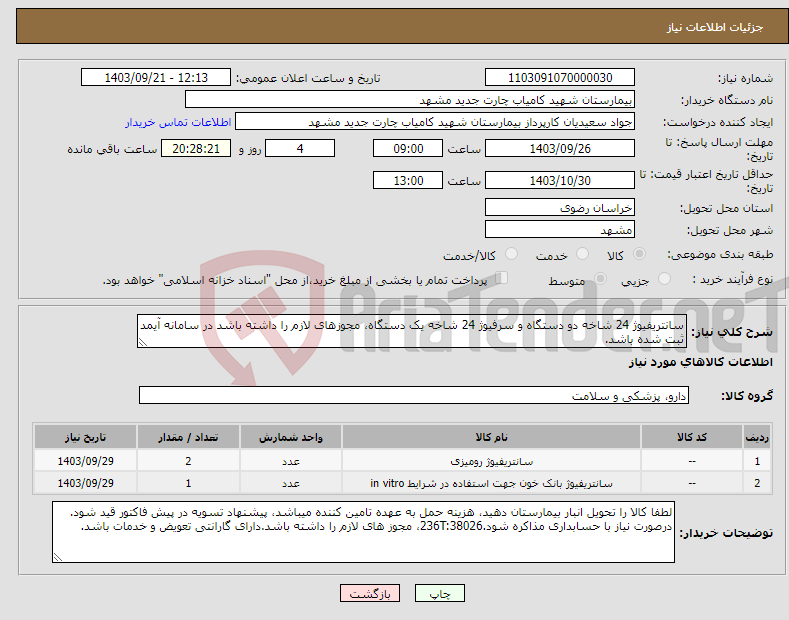Click the unit عدد in row 1

[291, 461]
